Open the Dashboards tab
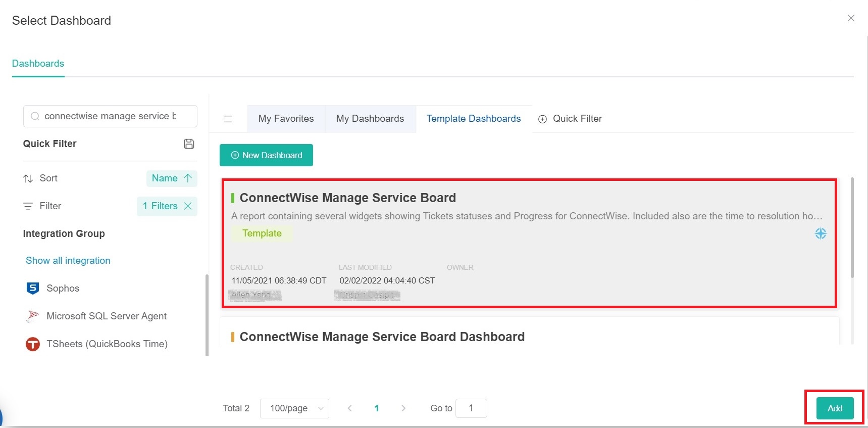The image size is (868, 428). point(38,64)
